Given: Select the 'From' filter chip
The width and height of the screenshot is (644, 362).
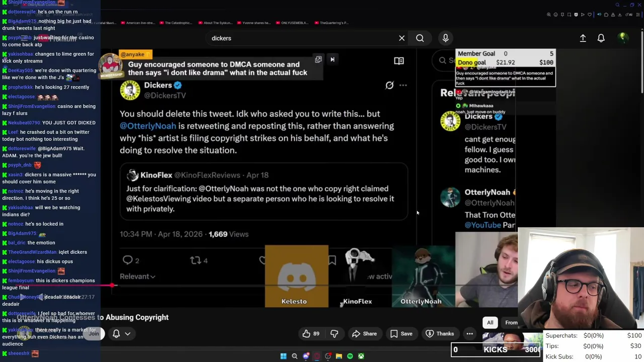Looking at the screenshot, I should click(x=511, y=323).
